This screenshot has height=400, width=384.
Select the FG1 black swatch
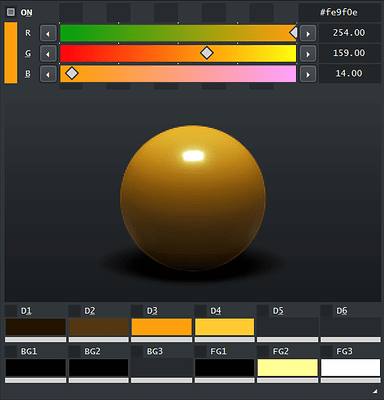pyautogui.click(x=225, y=367)
